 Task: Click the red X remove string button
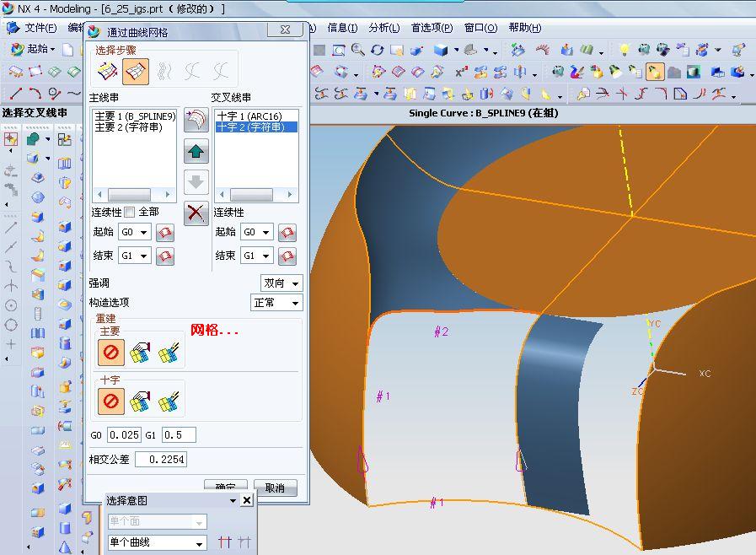[196, 213]
